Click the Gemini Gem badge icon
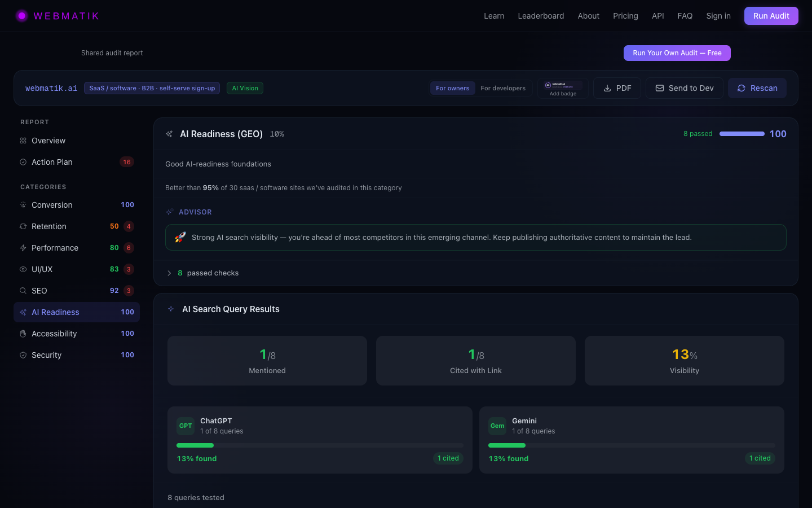The image size is (812, 508). (497, 426)
